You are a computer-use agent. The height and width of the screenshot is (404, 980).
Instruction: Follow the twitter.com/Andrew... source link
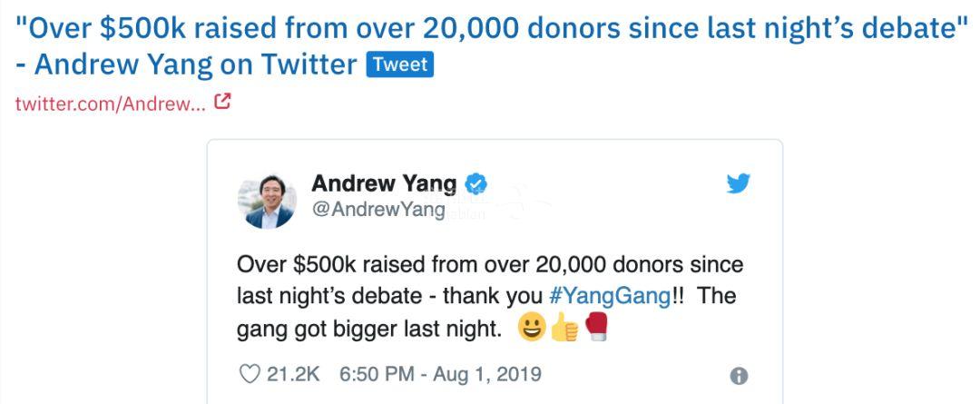110,103
